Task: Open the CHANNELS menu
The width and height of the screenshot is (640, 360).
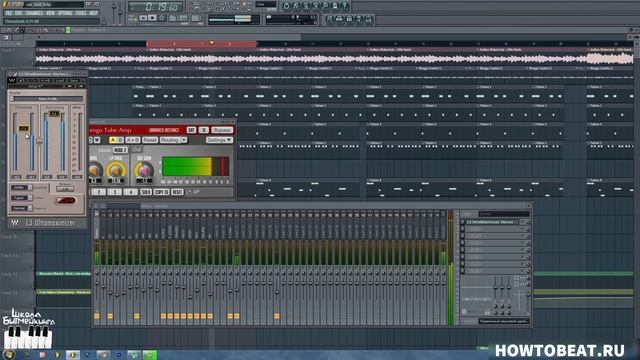Action: tap(34, 13)
